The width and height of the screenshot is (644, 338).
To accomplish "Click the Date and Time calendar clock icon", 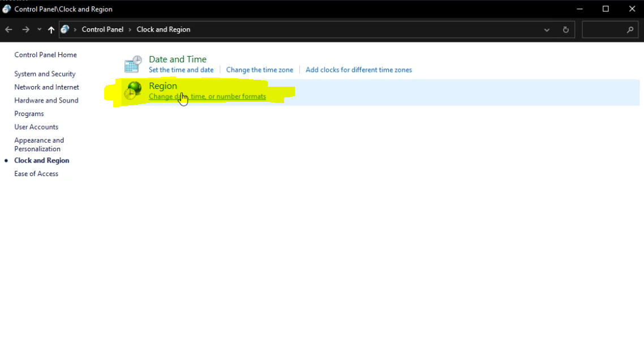I will tap(133, 64).
